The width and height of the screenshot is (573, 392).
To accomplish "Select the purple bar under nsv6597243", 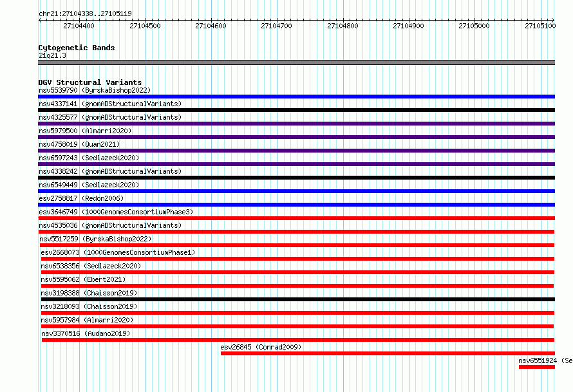I will [x=296, y=164].
